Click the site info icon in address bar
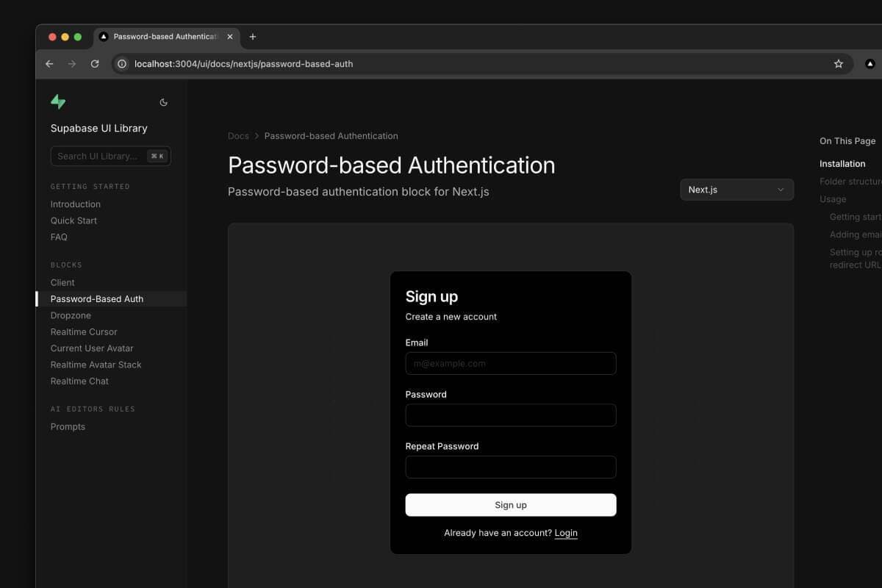The width and height of the screenshot is (882, 588). click(121, 64)
